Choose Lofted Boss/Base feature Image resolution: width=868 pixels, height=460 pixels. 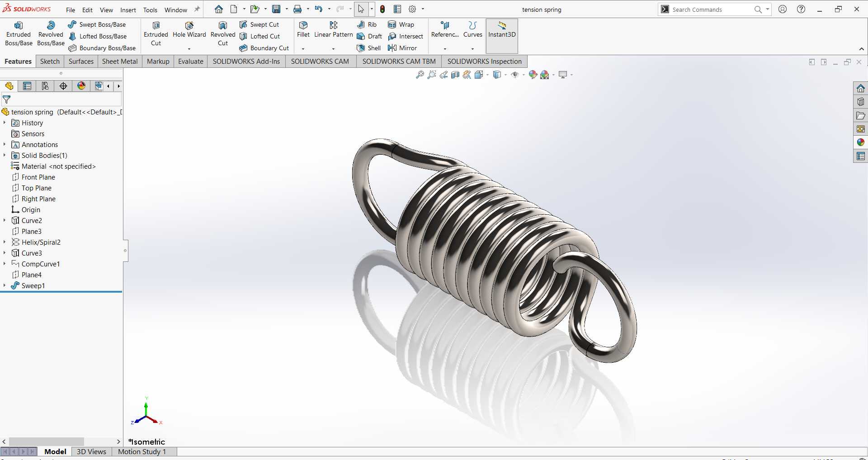pyautogui.click(x=98, y=36)
